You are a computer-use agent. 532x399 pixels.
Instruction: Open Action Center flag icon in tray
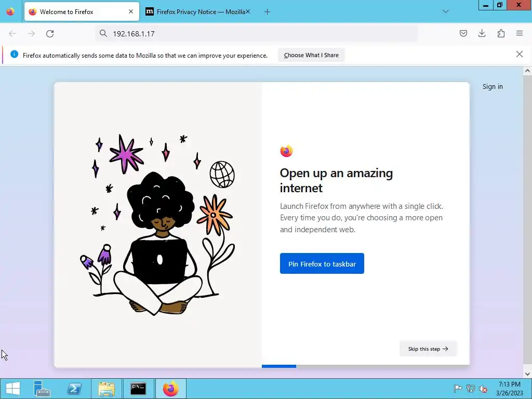[x=458, y=389]
